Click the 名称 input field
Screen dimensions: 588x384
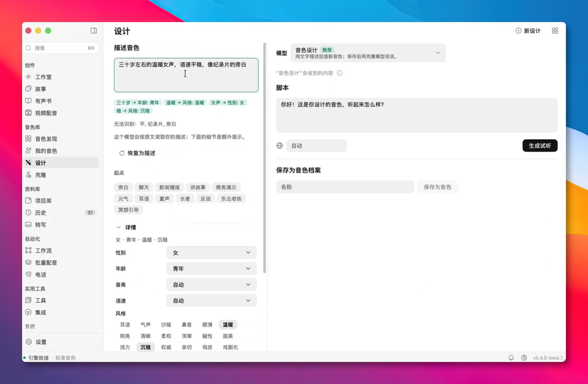[345, 187]
